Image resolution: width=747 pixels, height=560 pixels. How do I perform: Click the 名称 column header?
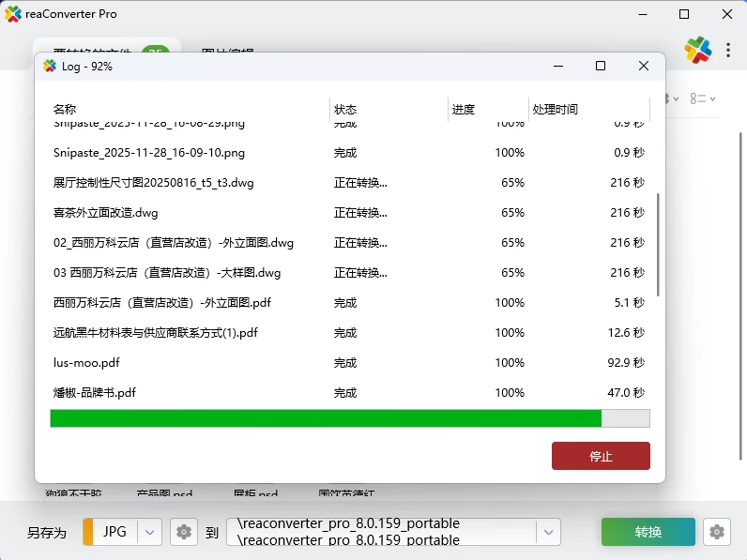(65, 109)
